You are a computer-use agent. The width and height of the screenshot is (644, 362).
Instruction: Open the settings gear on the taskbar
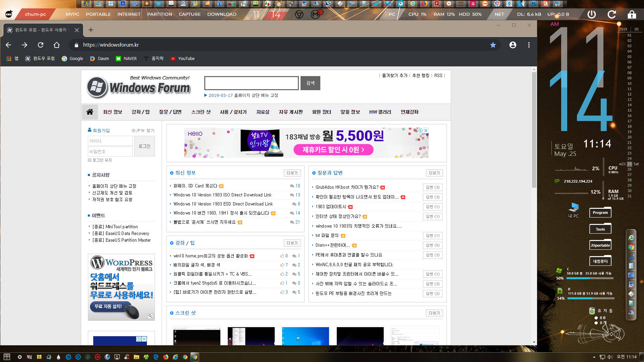click(x=20, y=357)
